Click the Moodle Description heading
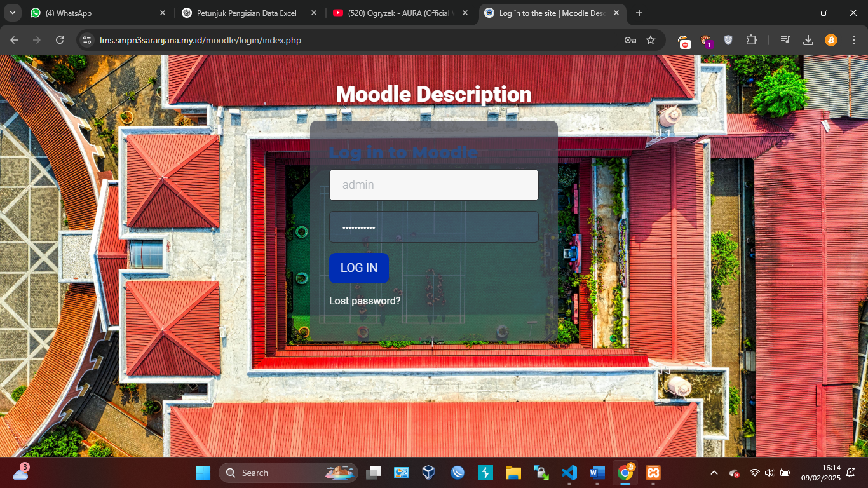Screen dimensions: 868x488 (434, 94)
